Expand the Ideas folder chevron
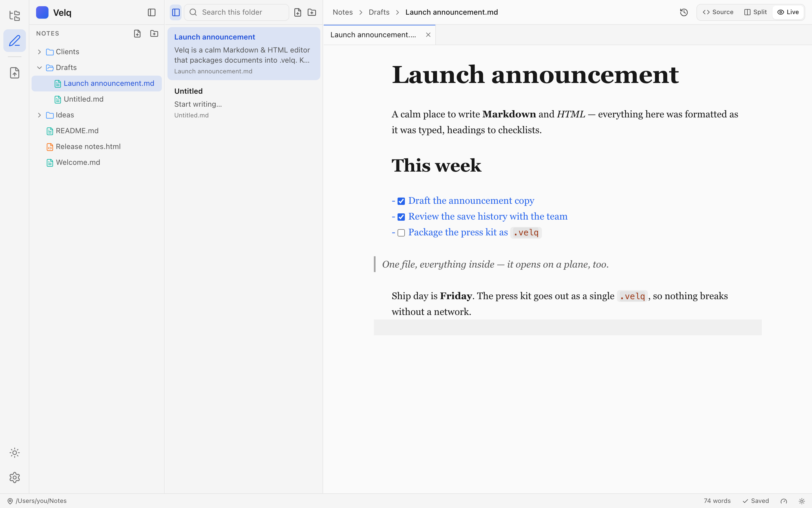This screenshot has width=812, height=508. point(39,115)
